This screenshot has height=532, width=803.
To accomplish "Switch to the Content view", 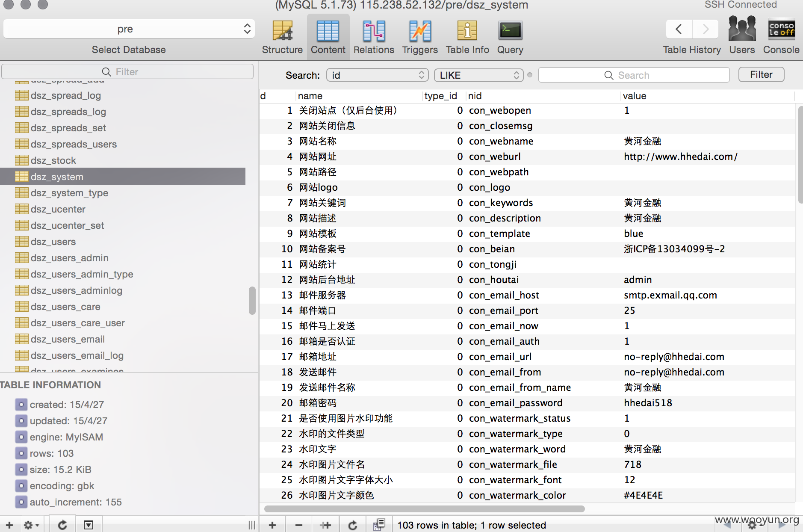I will (x=328, y=38).
